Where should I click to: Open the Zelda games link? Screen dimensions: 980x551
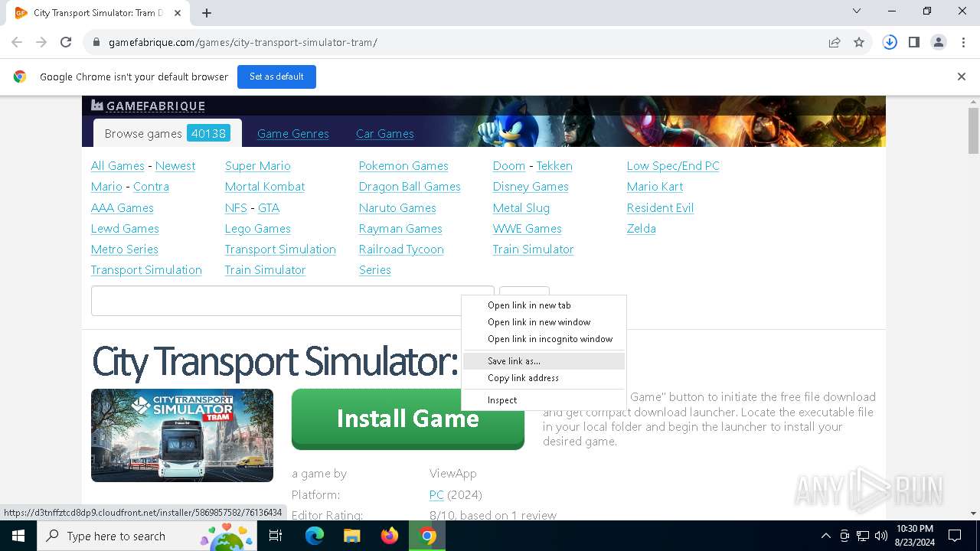coord(642,229)
